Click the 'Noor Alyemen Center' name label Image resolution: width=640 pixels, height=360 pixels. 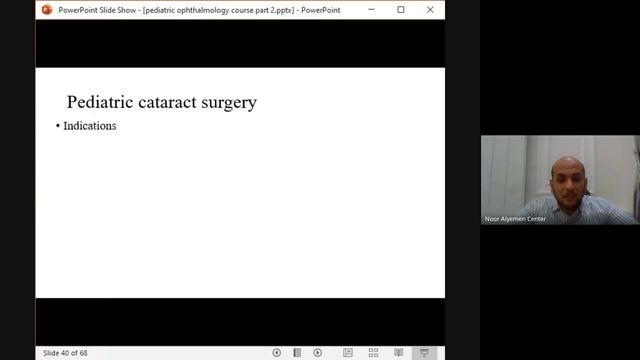coord(515,219)
